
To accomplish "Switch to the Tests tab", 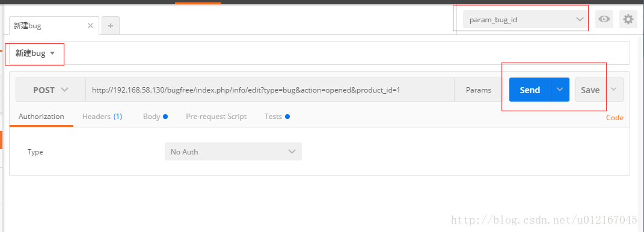I will pos(277,117).
